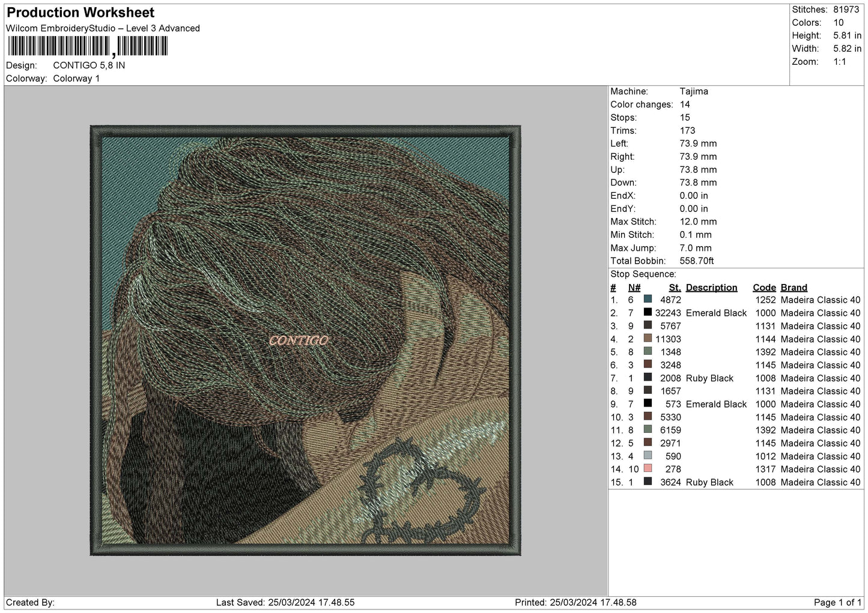Click the Total Bobbin value 558.70ft
Viewport: 868px width, 613px height.
tap(697, 261)
